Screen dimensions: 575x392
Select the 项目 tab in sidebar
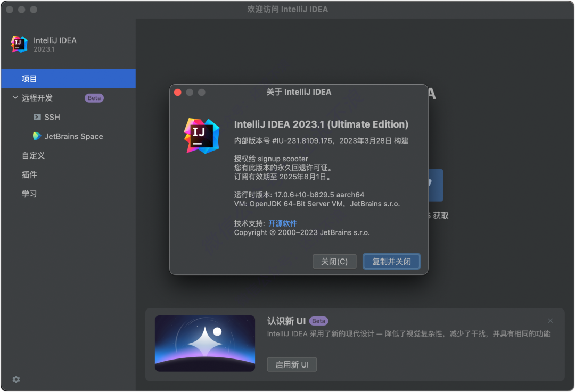tap(68, 78)
